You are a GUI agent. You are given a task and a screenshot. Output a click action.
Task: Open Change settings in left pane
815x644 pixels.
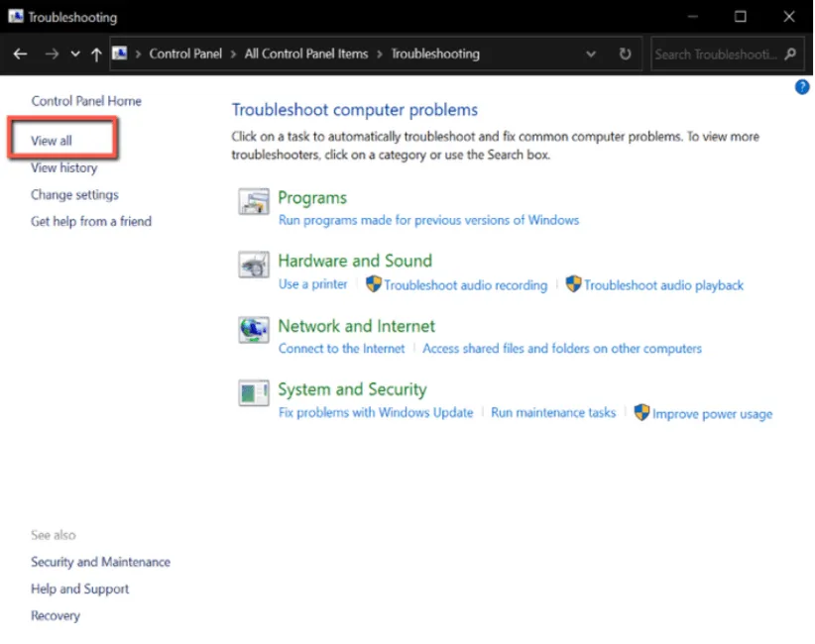[74, 195]
